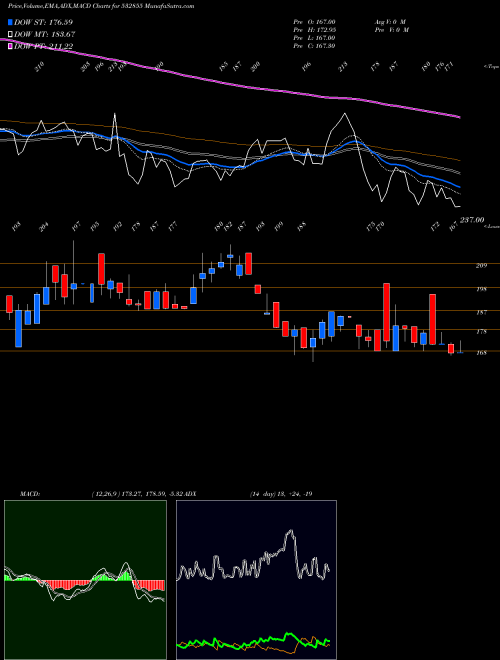Click the 178 price axis label
Viewport: 500px width, 660px height.
481,332
